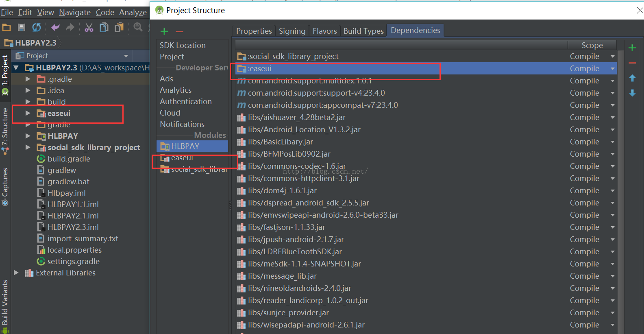Remove selected dependency with red minus
The height and width of the screenshot is (334, 644).
(x=632, y=63)
